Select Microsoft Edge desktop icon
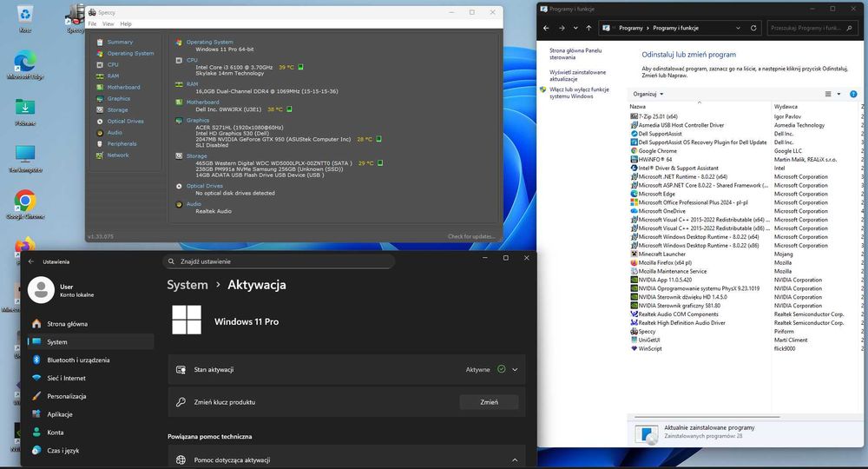This screenshot has height=469, width=868. (25, 65)
